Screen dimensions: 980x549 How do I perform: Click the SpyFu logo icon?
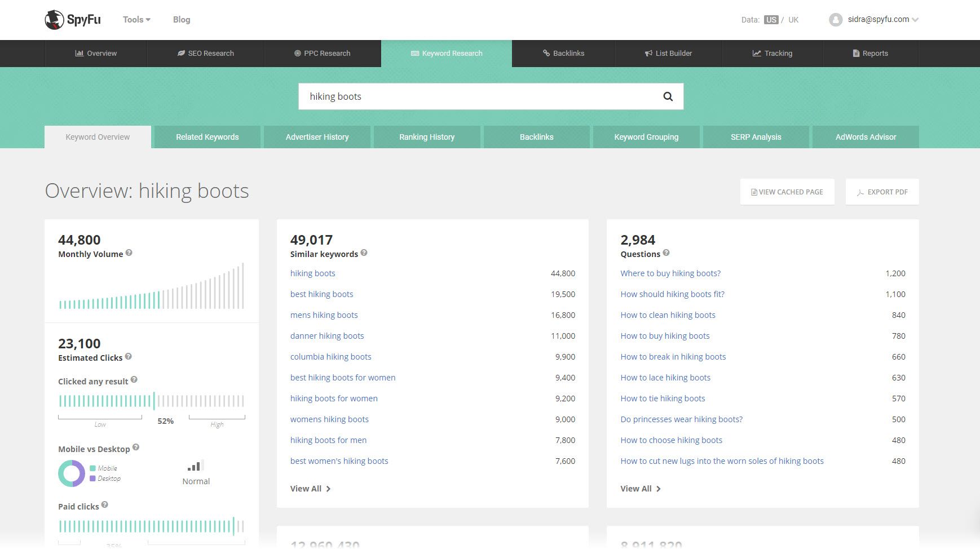click(x=54, y=20)
